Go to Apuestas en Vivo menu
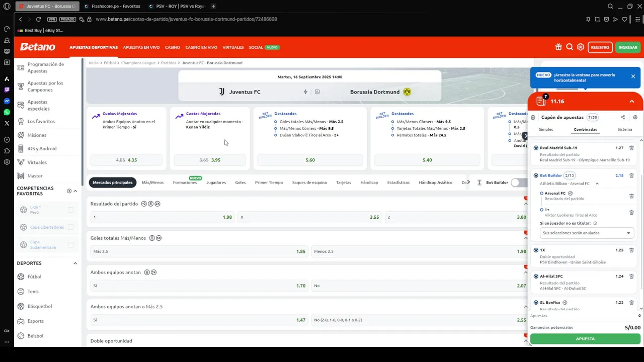The width and height of the screenshot is (644, 362). (x=141, y=47)
